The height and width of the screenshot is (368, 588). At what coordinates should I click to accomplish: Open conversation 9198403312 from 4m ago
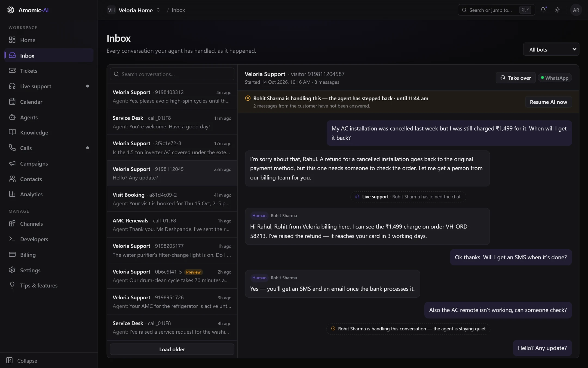pyautogui.click(x=172, y=96)
